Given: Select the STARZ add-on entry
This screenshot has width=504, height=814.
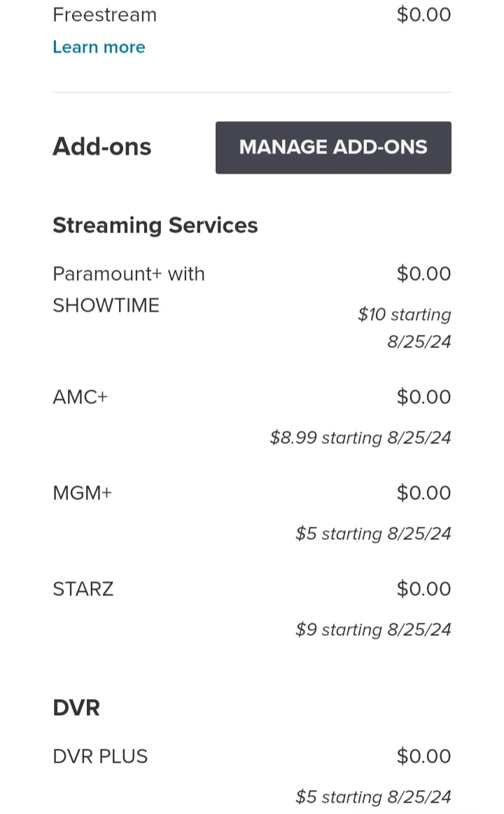Looking at the screenshot, I should point(83,589).
